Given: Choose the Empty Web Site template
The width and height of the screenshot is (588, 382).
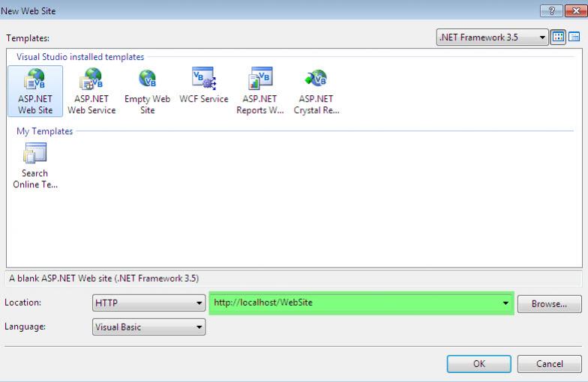Looking at the screenshot, I should click(147, 91).
